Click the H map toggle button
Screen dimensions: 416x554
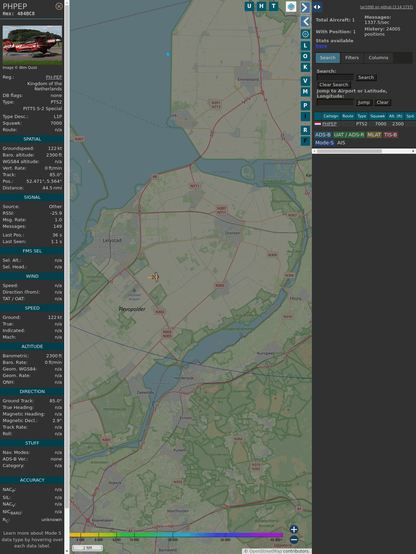pyautogui.click(x=261, y=6)
